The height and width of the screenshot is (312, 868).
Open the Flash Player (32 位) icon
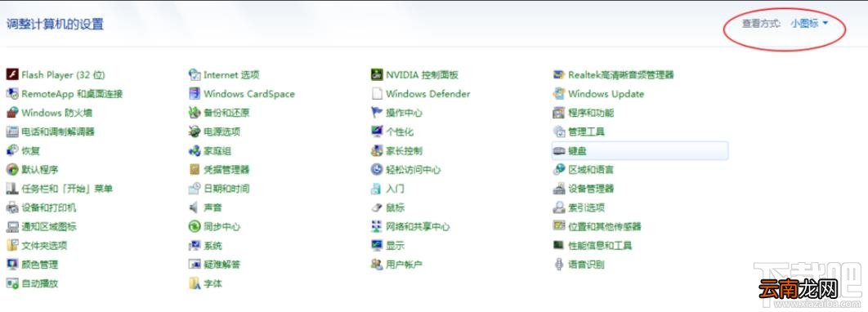[12, 74]
